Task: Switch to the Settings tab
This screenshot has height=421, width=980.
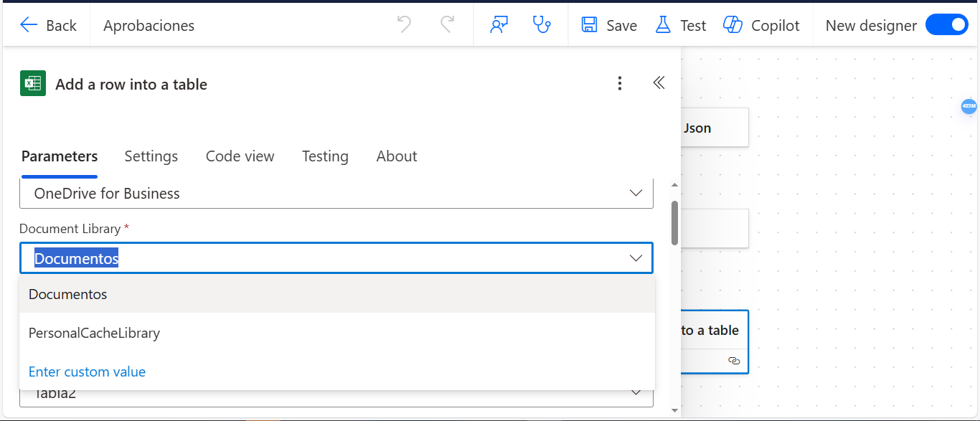Action: click(151, 156)
